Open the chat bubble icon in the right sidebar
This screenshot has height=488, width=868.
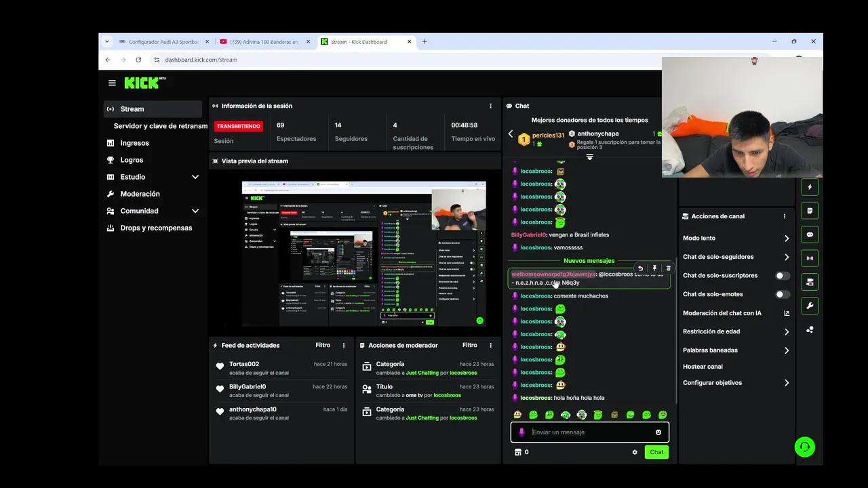[x=810, y=235]
